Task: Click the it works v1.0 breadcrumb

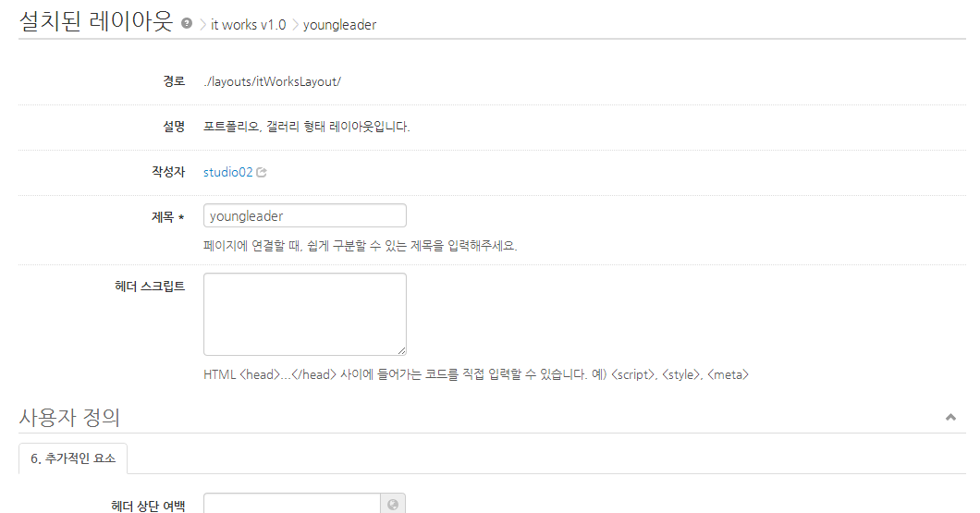Action: point(248,25)
